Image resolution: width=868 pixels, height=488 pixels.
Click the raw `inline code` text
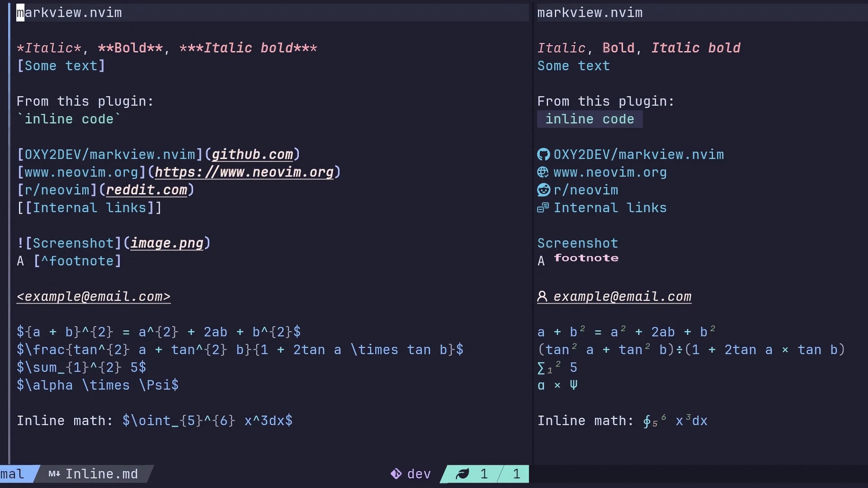point(69,119)
